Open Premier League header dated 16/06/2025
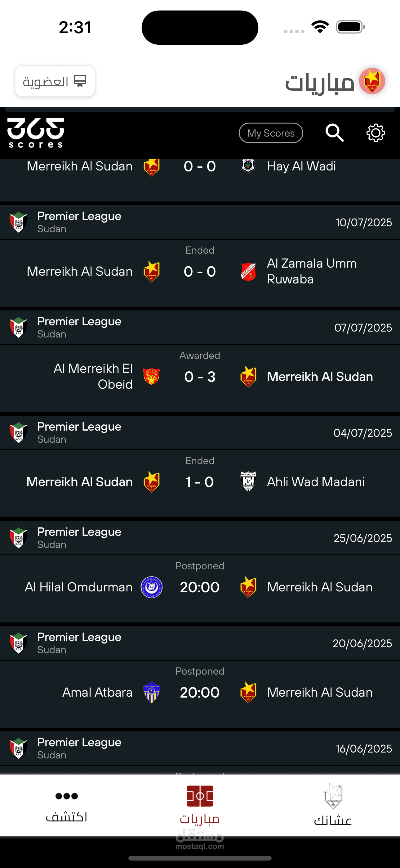The image size is (400, 868). click(200, 748)
